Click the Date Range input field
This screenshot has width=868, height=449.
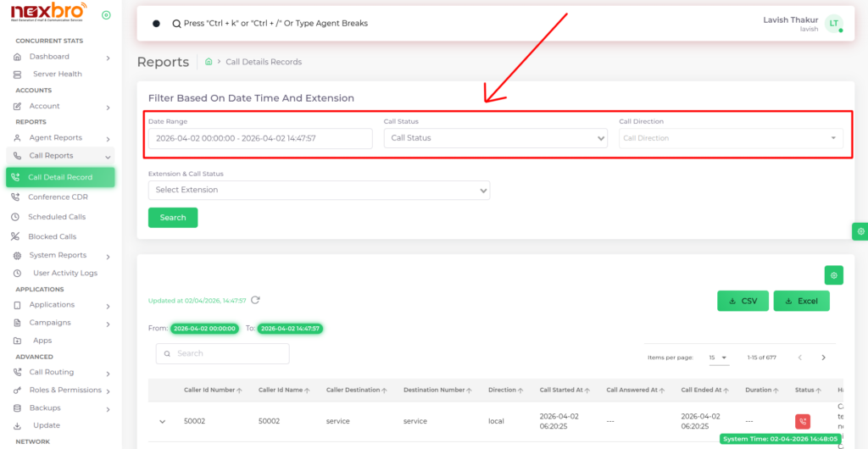pos(260,138)
